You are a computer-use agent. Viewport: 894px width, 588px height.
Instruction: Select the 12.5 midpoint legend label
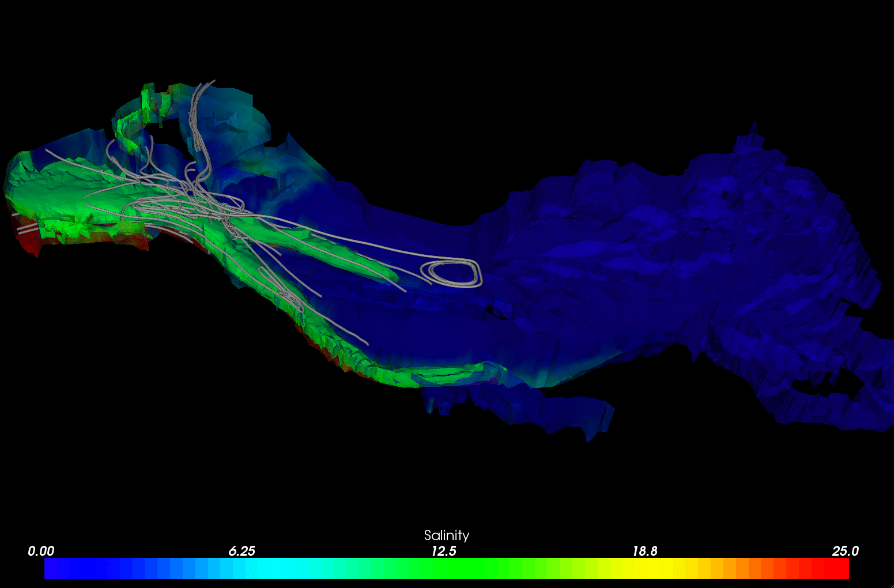pos(444,551)
